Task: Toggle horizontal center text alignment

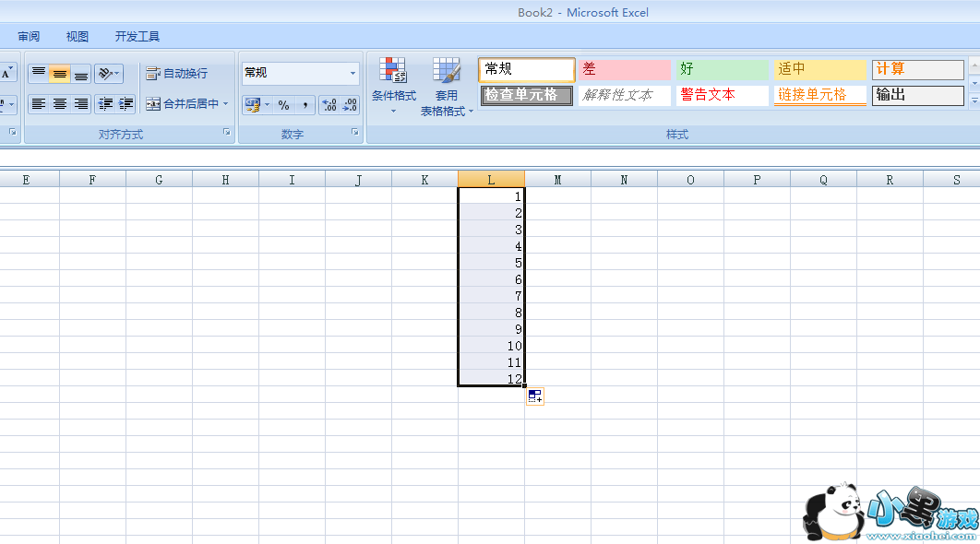Action: (x=59, y=104)
